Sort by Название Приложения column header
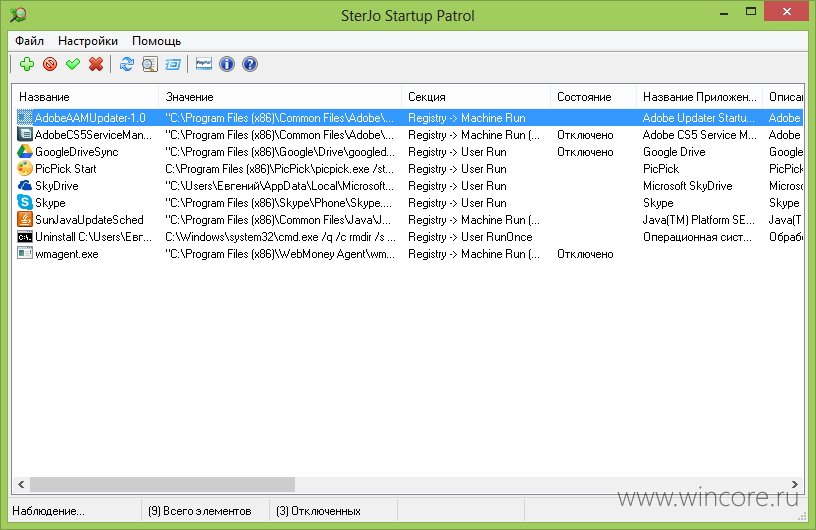Viewport: 816px width, 530px height. (x=699, y=97)
